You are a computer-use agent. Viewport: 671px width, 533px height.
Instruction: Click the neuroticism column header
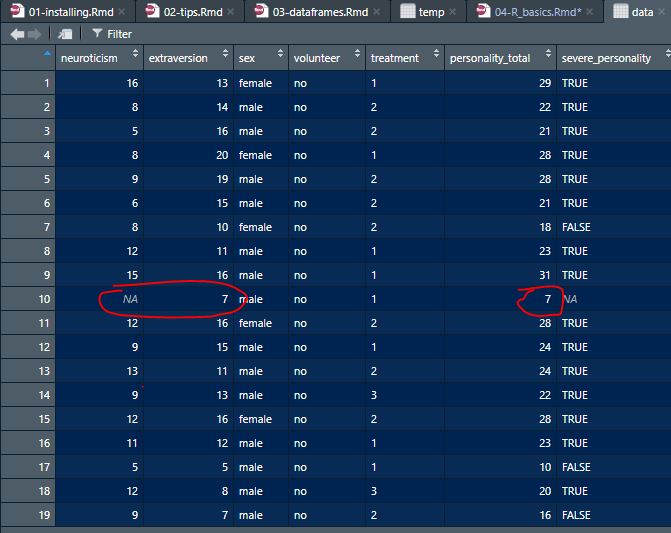point(99,58)
